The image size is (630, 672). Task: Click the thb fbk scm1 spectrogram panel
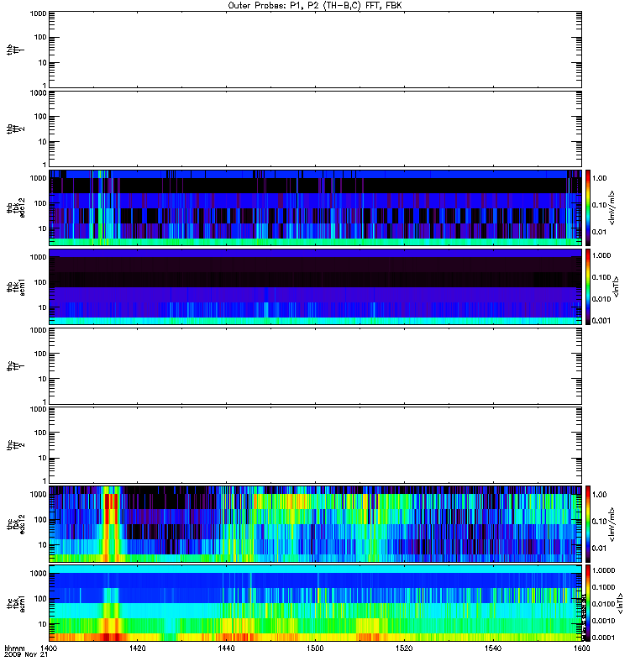pos(315,286)
